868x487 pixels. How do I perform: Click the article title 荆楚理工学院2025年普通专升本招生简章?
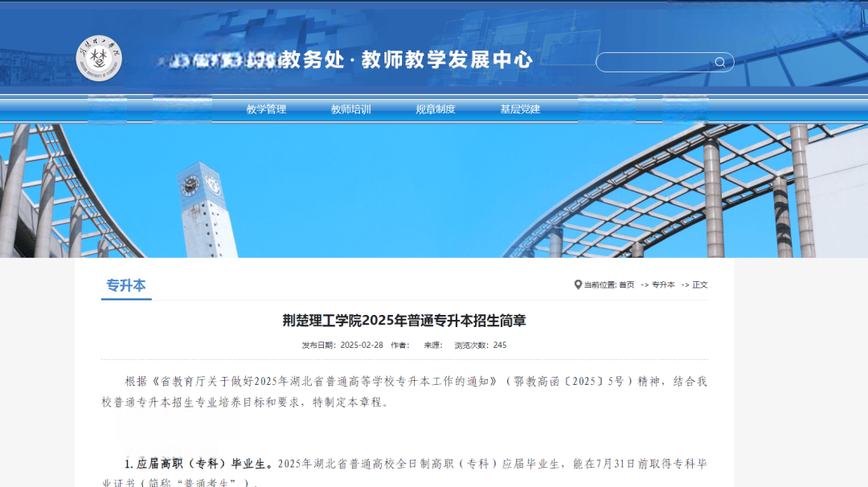pos(404,321)
